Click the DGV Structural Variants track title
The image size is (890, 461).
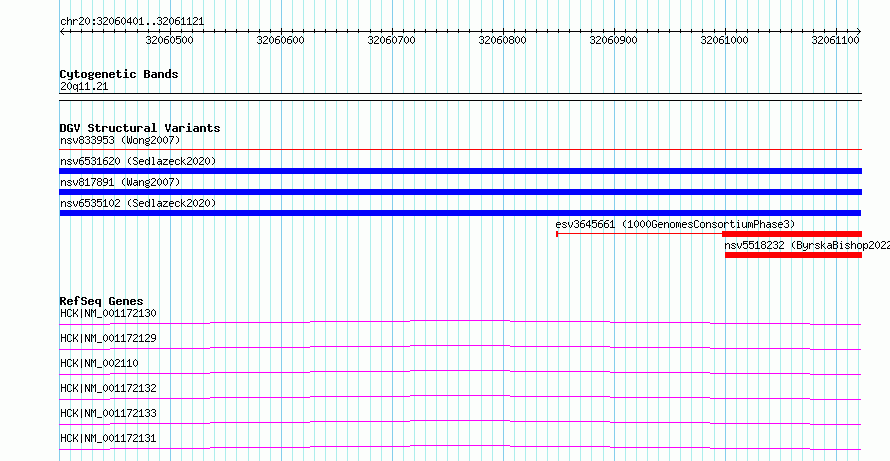coord(140,128)
